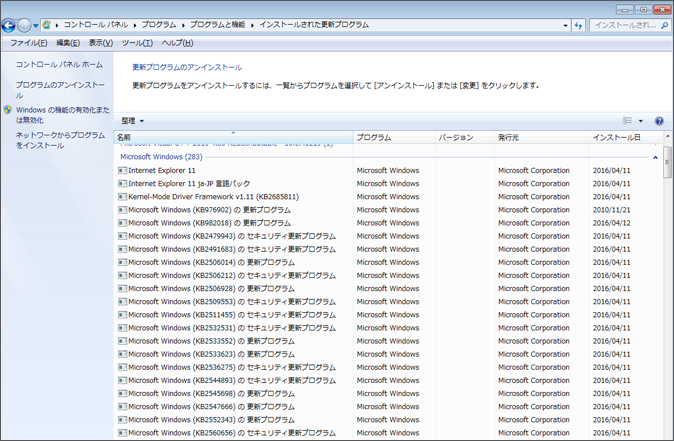
Task: Open the view options dropdown arrow
Action: 640,121
